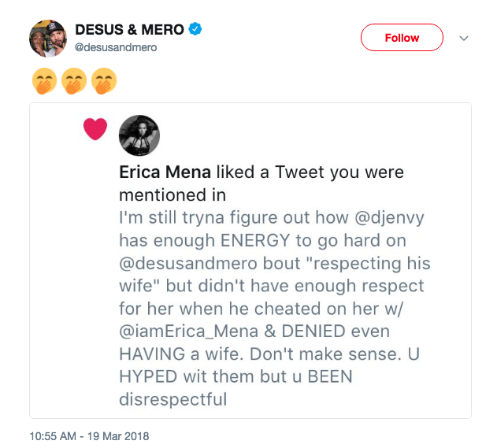Click the first hand-over-mouth emoji

44,80
